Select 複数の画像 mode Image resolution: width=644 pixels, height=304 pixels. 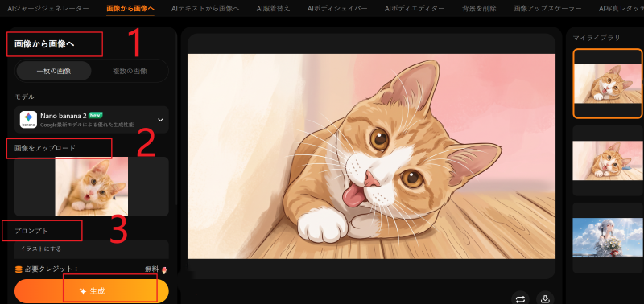[x=130, y=71]
